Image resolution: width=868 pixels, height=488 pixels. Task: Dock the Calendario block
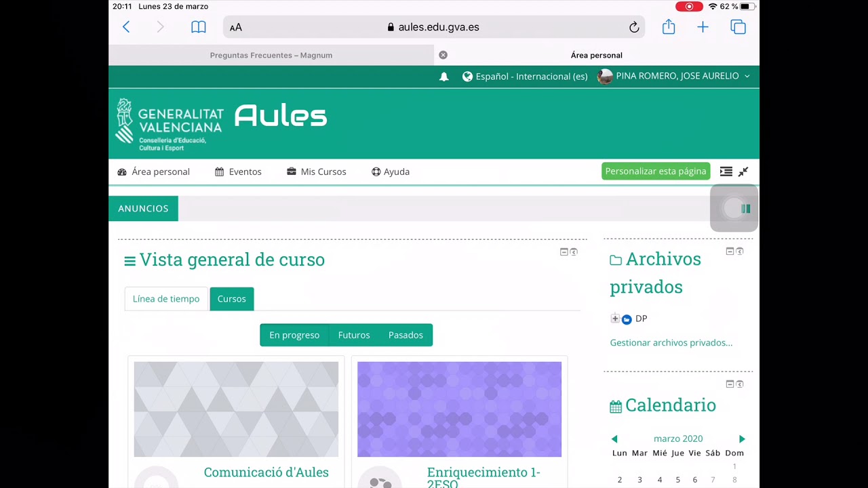click(x=740, y=384)
